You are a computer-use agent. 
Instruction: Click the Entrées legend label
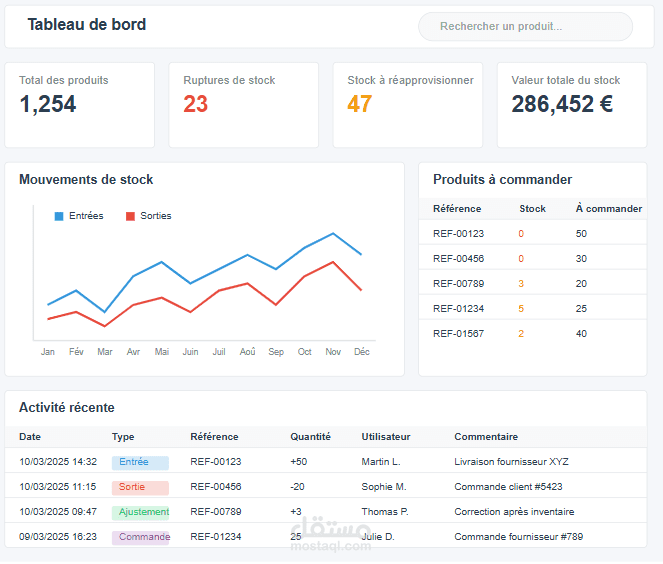coord(86,216)
